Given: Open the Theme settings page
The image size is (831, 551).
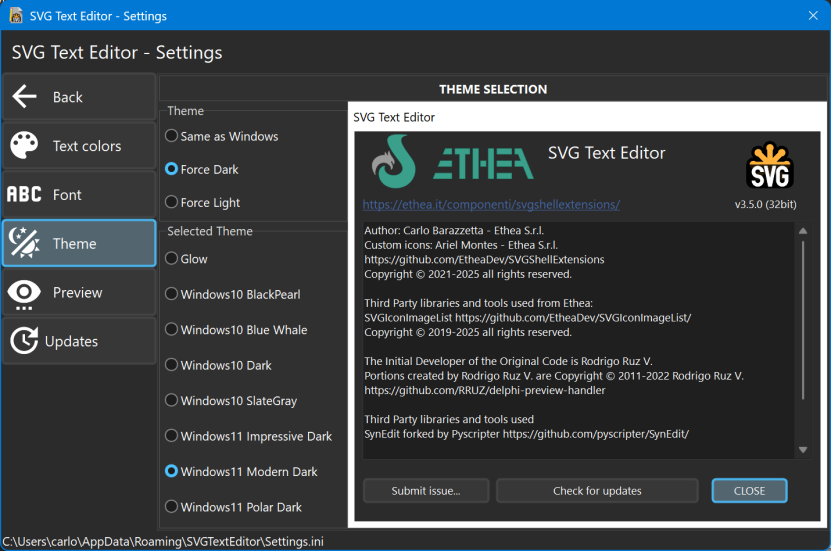Looking at the screenshot, I should pos(79,243).
